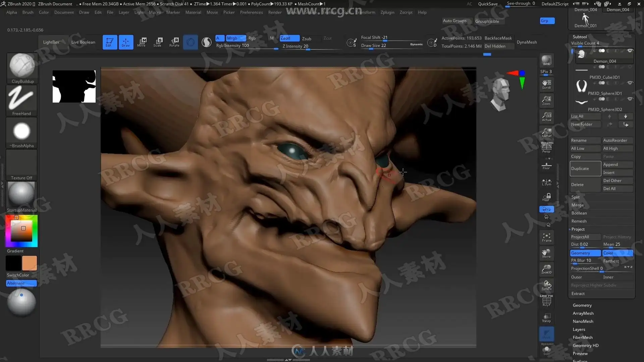Collapse the Project section

point(578,229)
